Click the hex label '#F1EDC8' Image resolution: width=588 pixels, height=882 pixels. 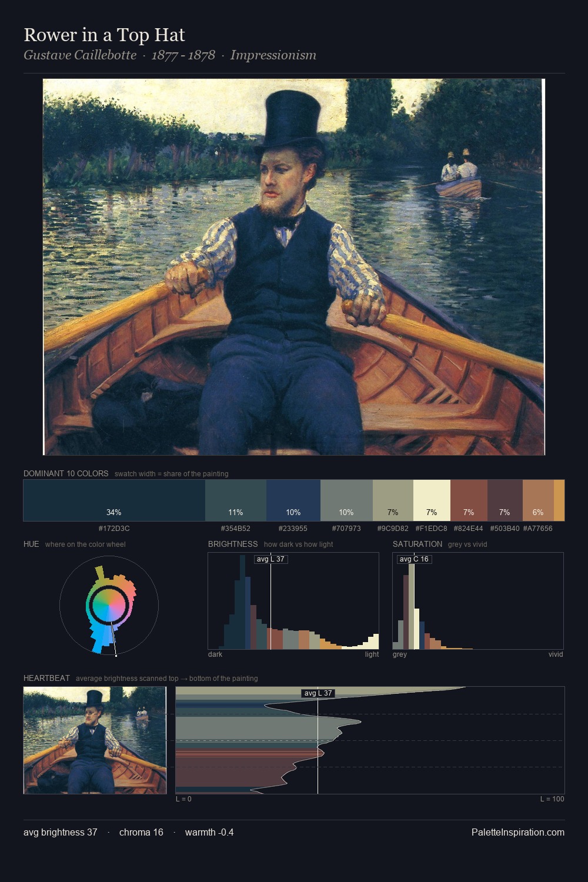(432, 528)
